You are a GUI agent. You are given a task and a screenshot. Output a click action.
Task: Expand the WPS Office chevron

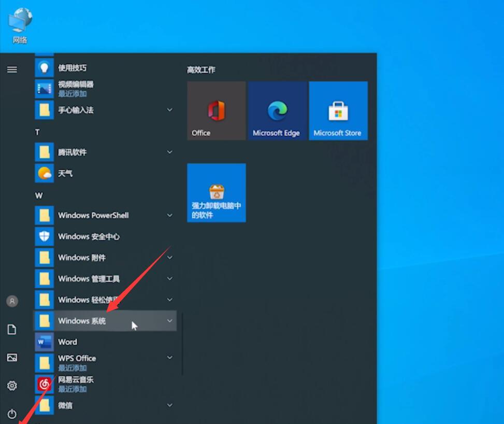170,358
